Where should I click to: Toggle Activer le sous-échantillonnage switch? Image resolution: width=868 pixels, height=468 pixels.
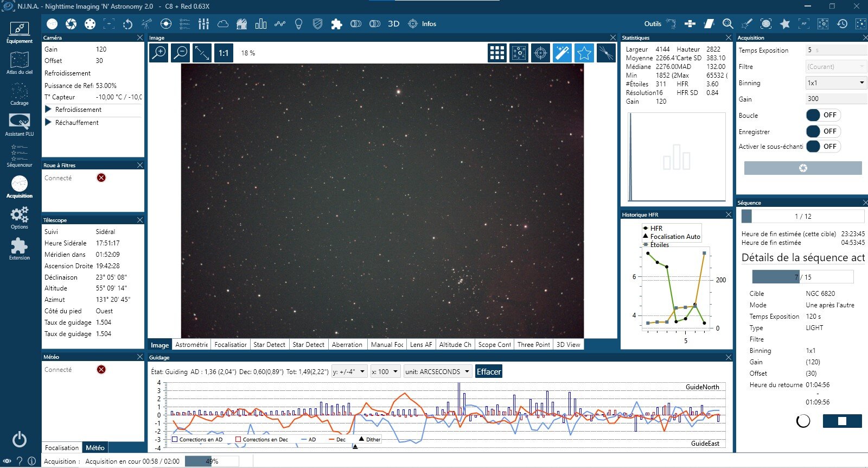(x=822, y=147)
